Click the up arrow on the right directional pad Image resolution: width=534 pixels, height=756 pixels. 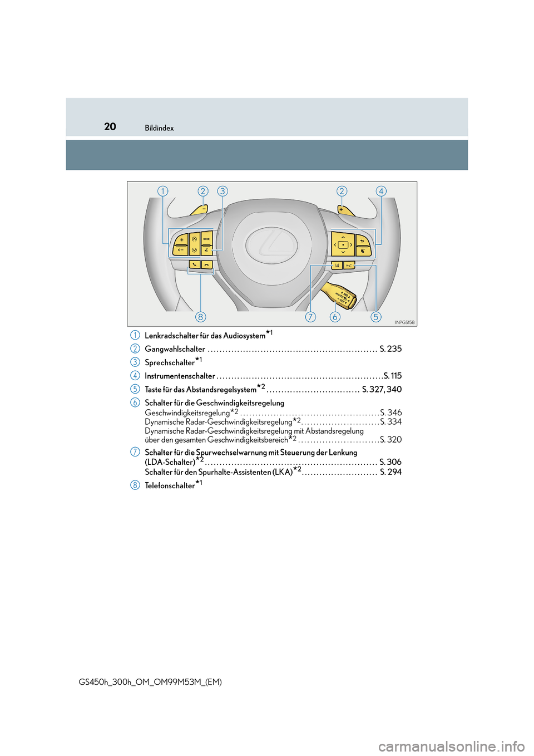coord(343,237)
